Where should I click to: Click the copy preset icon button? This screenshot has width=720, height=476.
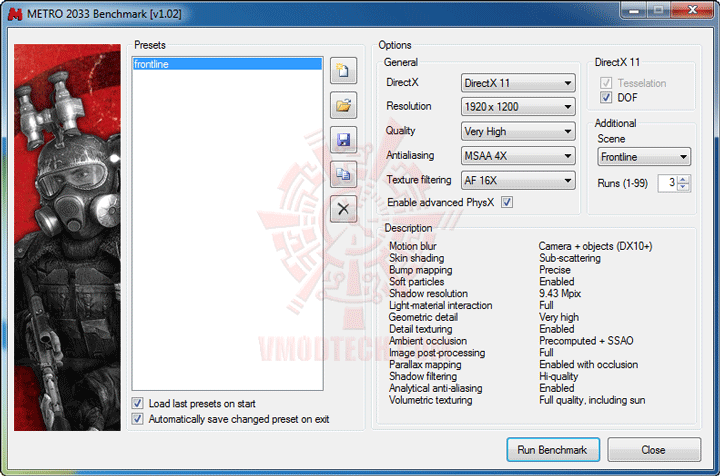[343, 174]
